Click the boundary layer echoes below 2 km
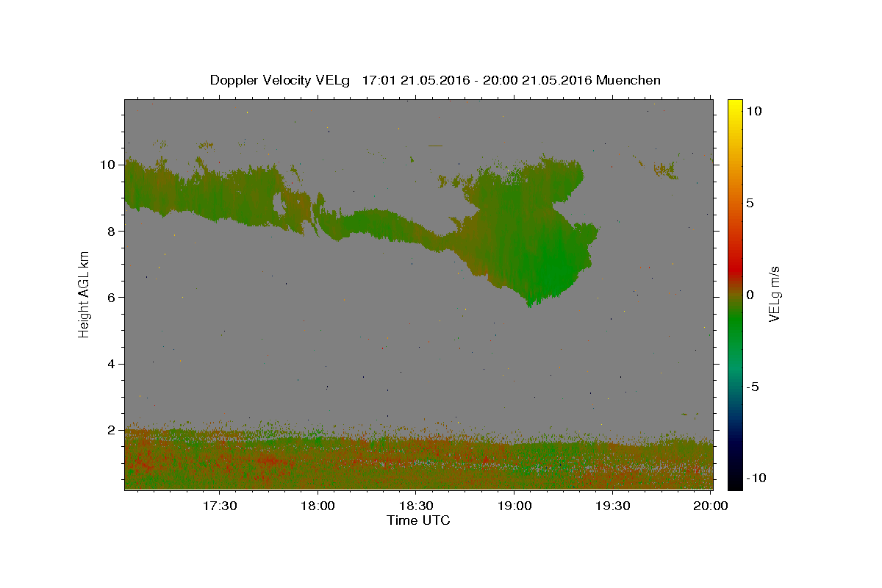Screen dimensions: 882x588 [418, 459]
